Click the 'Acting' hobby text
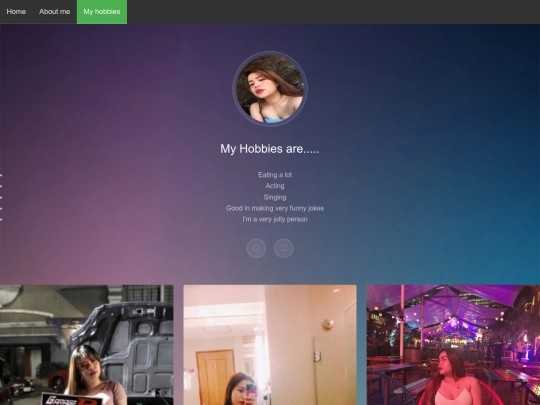This screenshot has height=405, width=540. pyautogui.click(x=275, y=186)
